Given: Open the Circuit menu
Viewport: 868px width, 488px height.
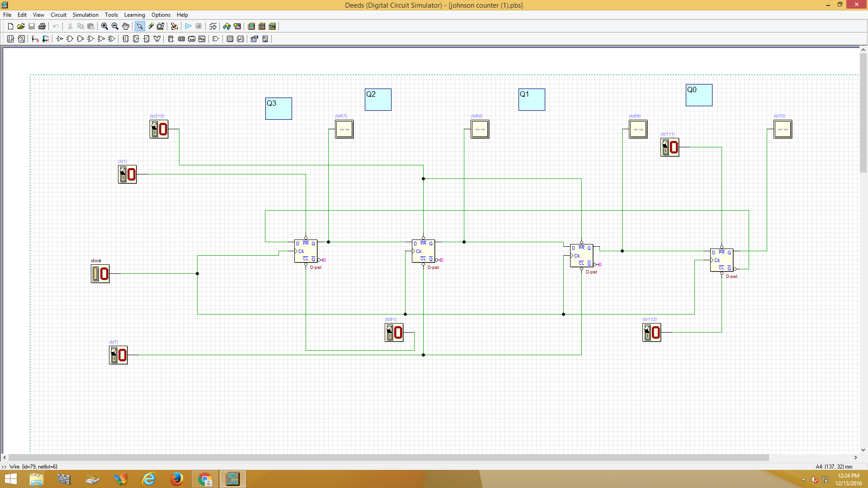Looking at the screenshot, I should [x=58, y=15].
